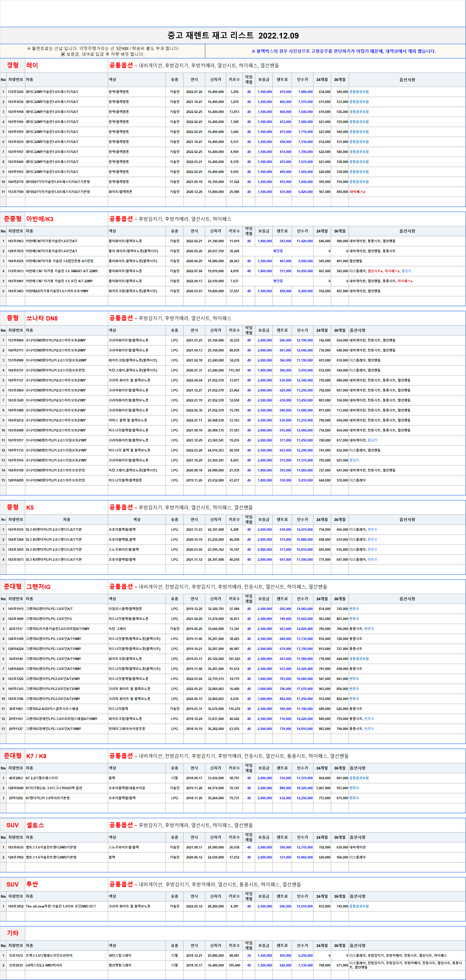Select car model 'G4렉스턴2.2 4WD럭셔리'
This screenshot has width=466, height=980.
click(x=44, y=965)
